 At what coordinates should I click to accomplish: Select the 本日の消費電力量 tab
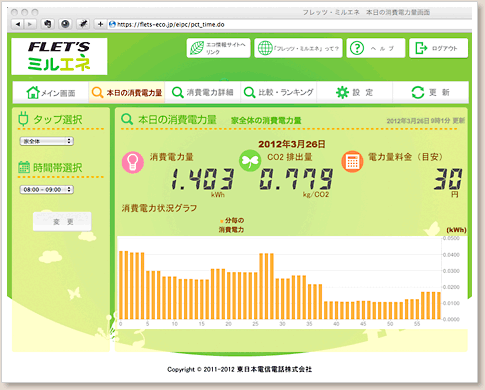(x=127, y=92)
